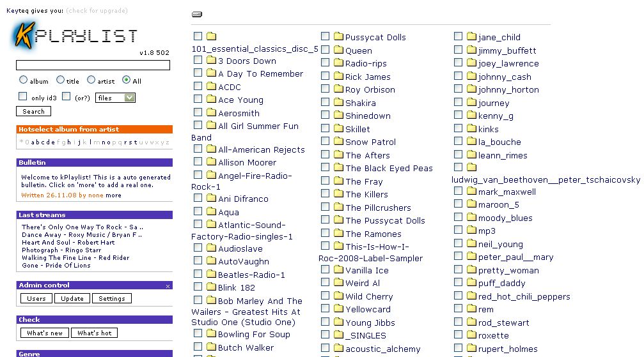Screen dimensions: 644x357
Task: Open the Blink 182 folder icon
Action: pyautogui.click(x=212, y=286)
